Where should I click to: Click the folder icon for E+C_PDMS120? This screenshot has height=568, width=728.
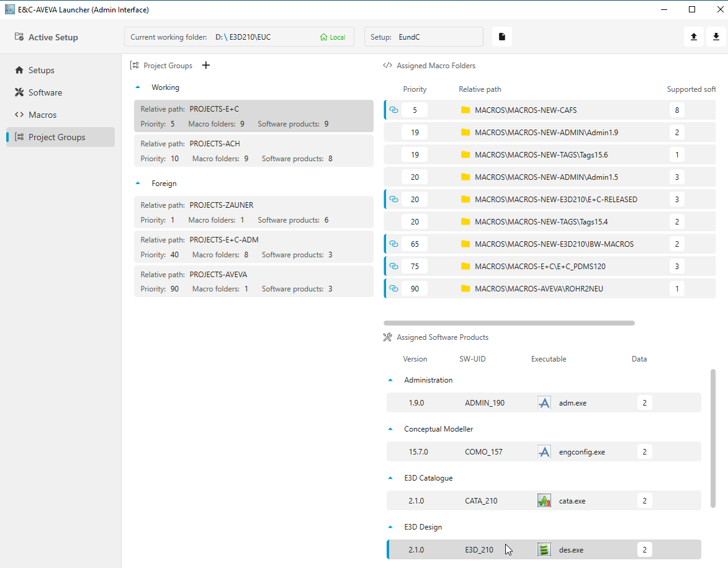click(465, 266)
